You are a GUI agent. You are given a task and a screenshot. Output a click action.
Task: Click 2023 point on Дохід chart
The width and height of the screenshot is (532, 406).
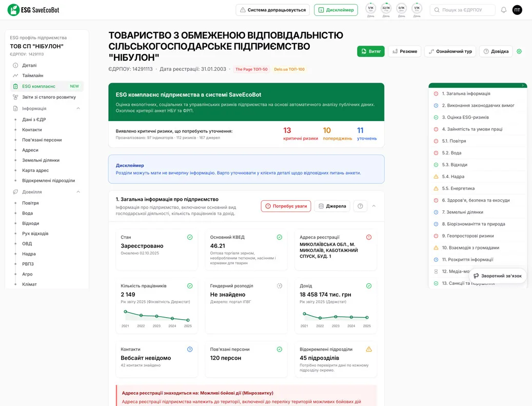(336, 317)
